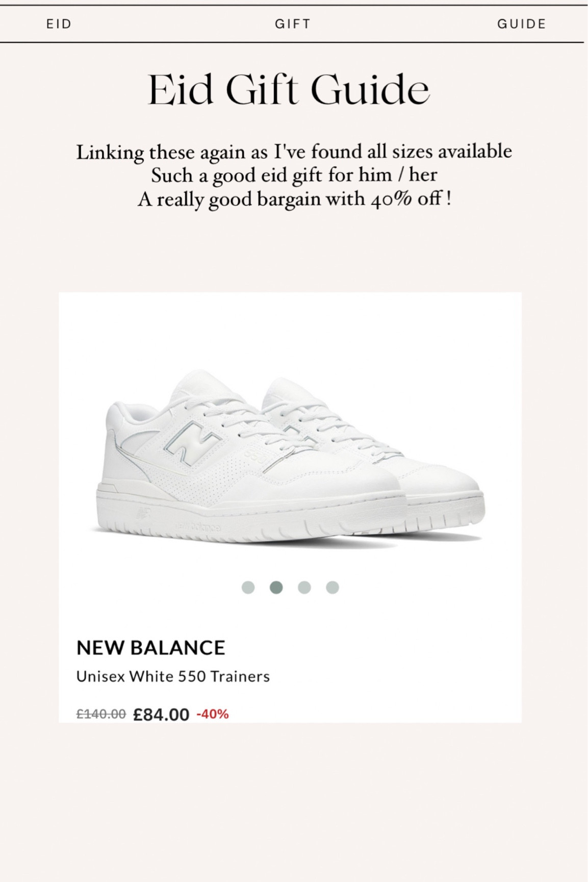Click the crossed-out £140.00 original price
Screen dimensions: 588x882
(x=101, y=713)
